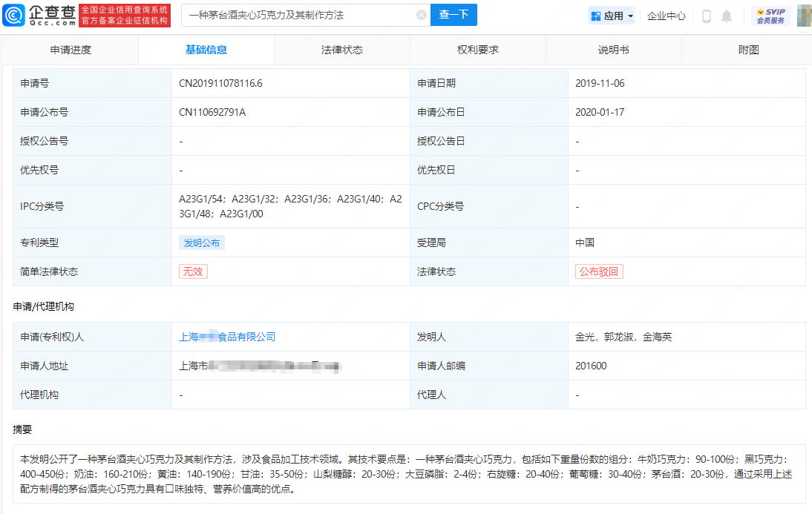
Task: Expand the 应用 dropdown menu
Action: point(612,16)
